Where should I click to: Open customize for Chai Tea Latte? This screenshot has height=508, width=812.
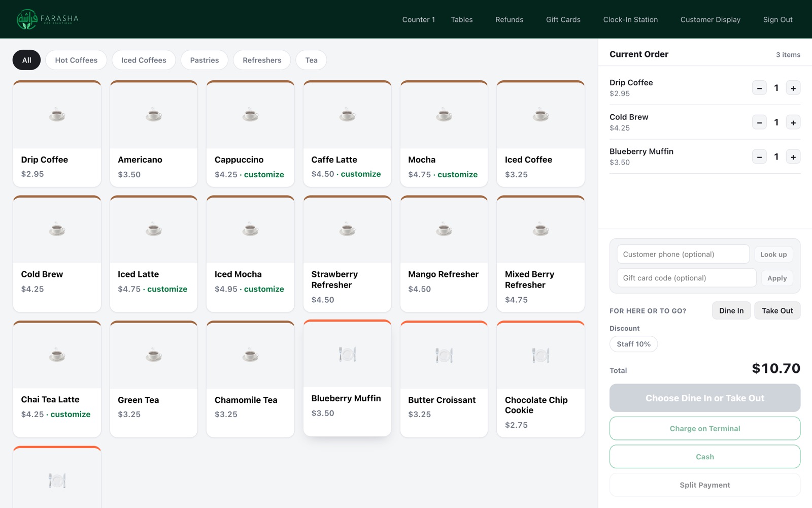click(x=71, y=414)
